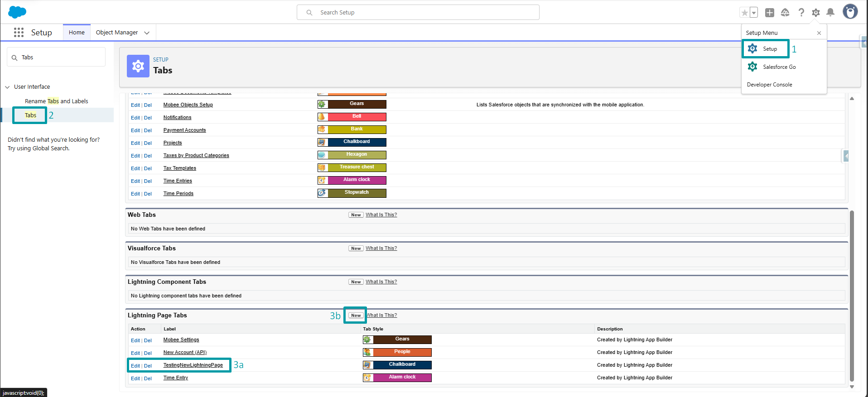Open the favorites list dropdown arrow
This screenshot has width=868, height=397.
coord(754,13)
